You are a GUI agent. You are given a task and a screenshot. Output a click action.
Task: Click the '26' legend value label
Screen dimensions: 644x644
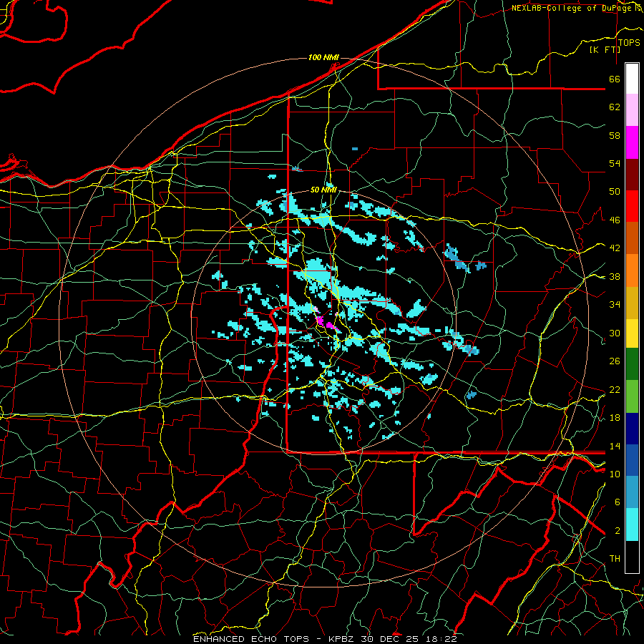point(615,361)
